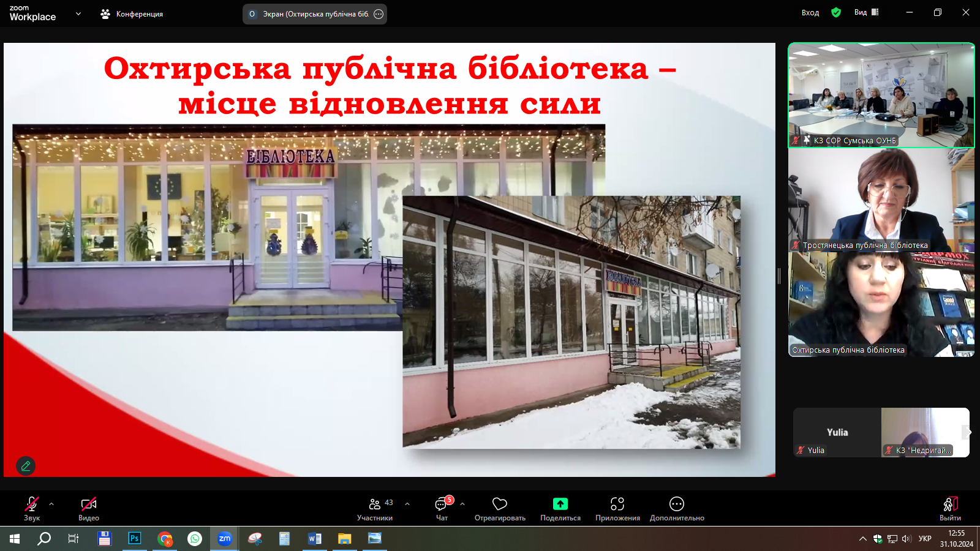Viewport: 980px width, 551px height.
Task: Expand audio options arrow next to Звук
Action: click(x=51, y=504)
